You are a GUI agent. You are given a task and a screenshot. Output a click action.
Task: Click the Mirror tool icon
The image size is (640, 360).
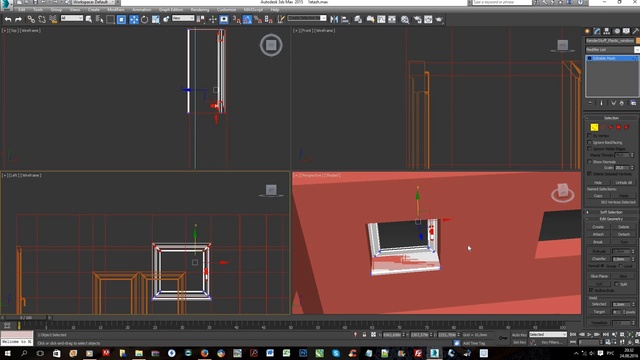[334, 19]
